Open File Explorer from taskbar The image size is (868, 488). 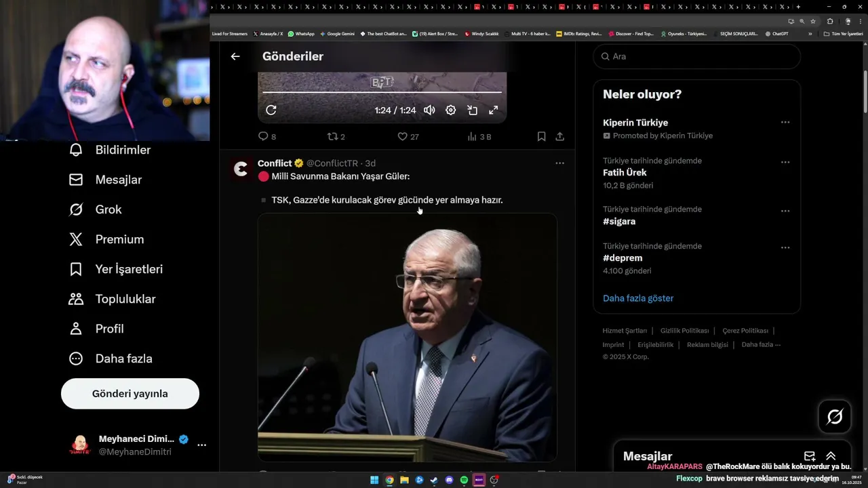coord(404,480)
